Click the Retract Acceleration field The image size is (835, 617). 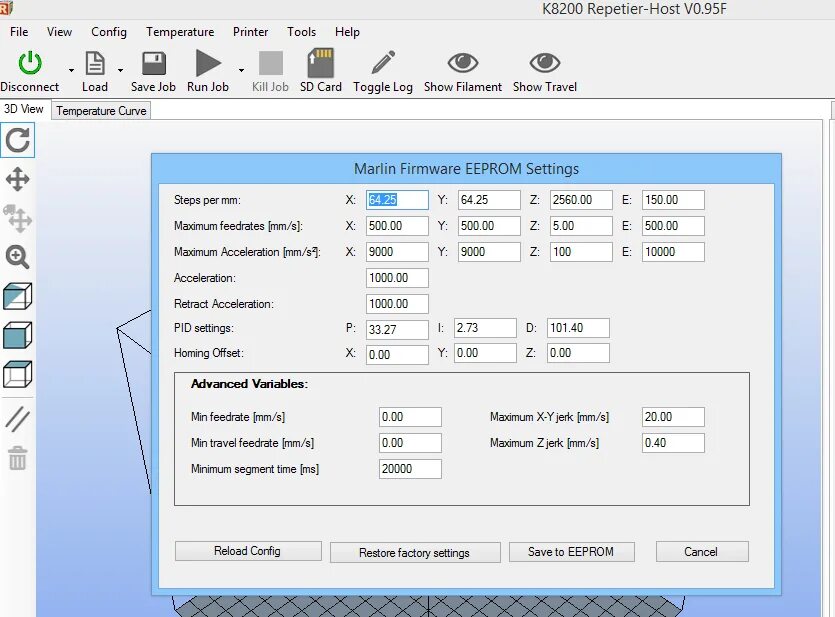397,304
